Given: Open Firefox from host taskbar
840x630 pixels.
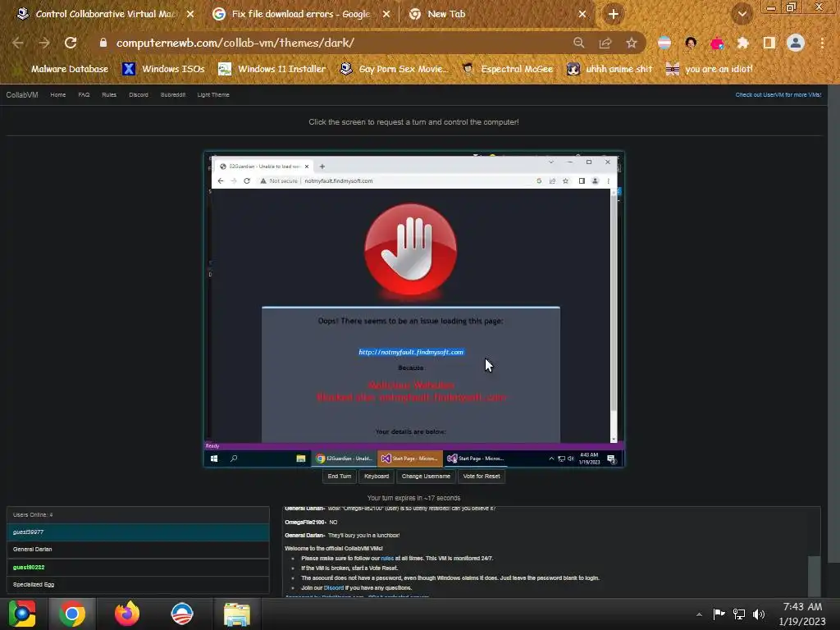Looking at the screenshot, I should (127, 614).
